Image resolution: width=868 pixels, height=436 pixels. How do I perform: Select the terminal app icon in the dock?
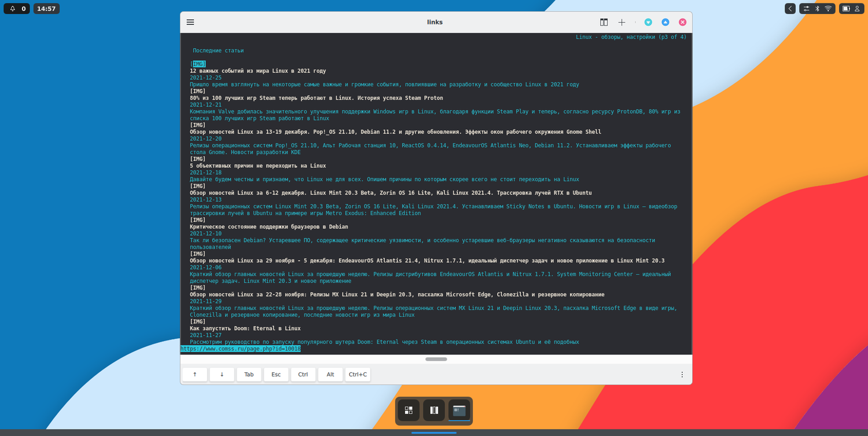pos(459,411)
